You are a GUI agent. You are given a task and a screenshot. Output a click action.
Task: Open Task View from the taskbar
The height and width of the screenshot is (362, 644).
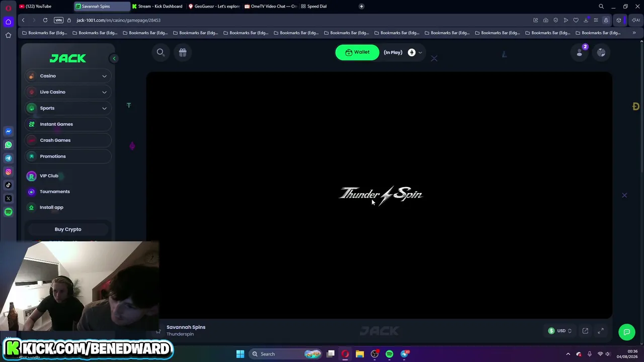coord(331,354)
